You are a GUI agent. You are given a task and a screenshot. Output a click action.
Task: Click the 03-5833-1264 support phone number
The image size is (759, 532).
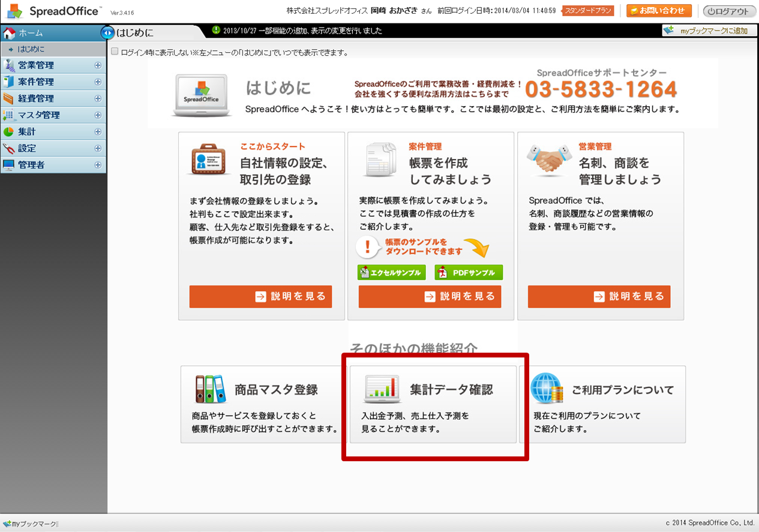coord(601,89)
